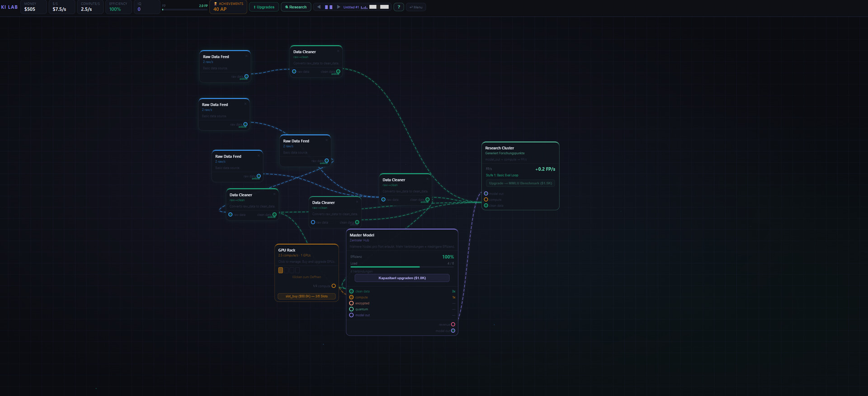Click Kapazitaet upgraden ($1.8K) button
The height and width of the screenshot is (396, 868).
402,278
